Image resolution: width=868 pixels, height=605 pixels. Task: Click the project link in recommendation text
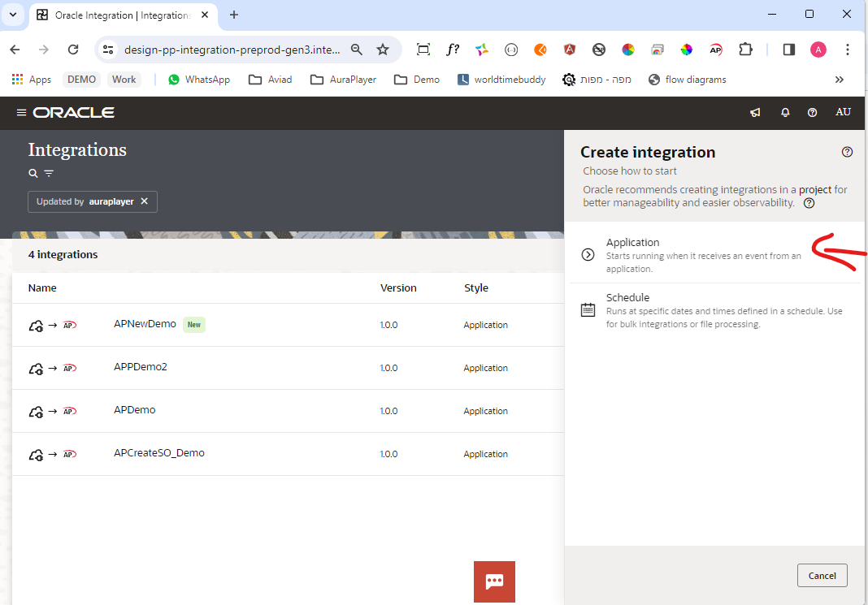[815, 190]
